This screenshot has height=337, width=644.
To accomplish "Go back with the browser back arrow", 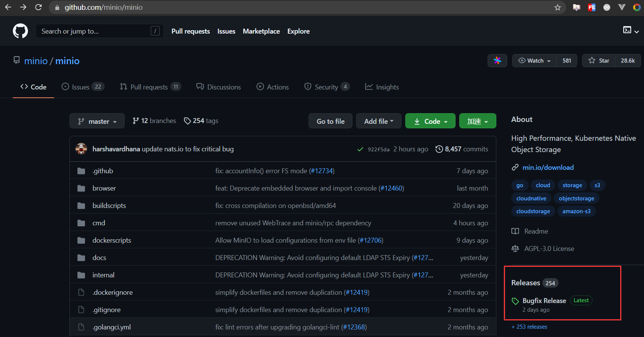I will pos(8,7).
